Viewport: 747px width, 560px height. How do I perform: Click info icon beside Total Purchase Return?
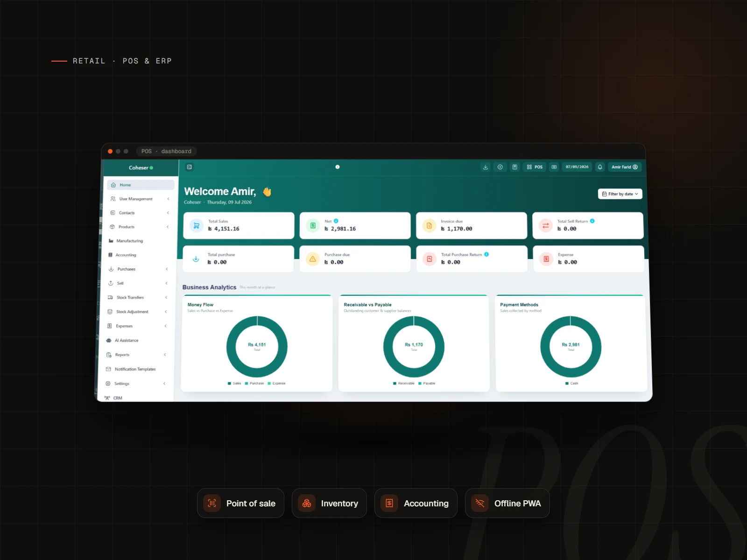(486, 254)
